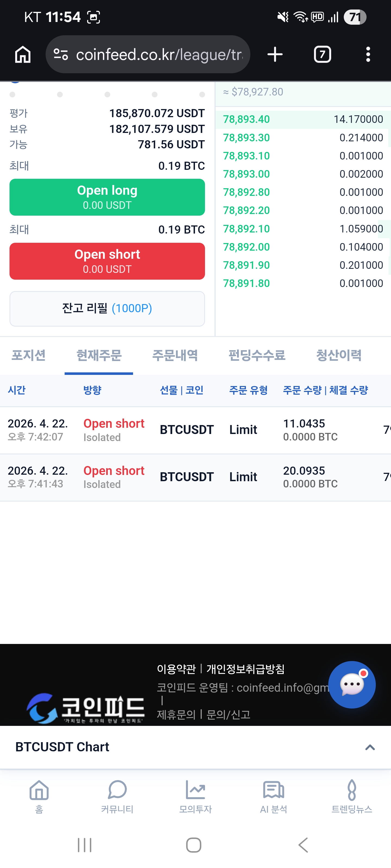Open the floating chat support bubble

[x=352, y=684]
